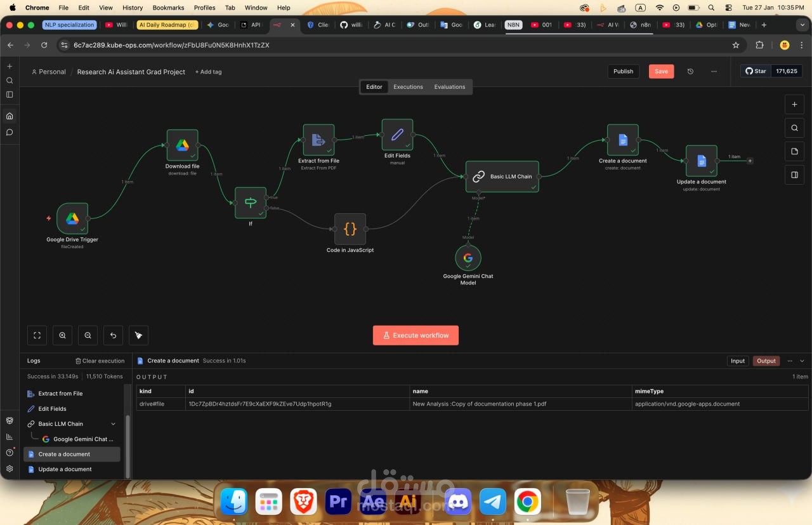812x525 pixels.
Task: Show Output view in the logs panel
Action: pos(766,361)
